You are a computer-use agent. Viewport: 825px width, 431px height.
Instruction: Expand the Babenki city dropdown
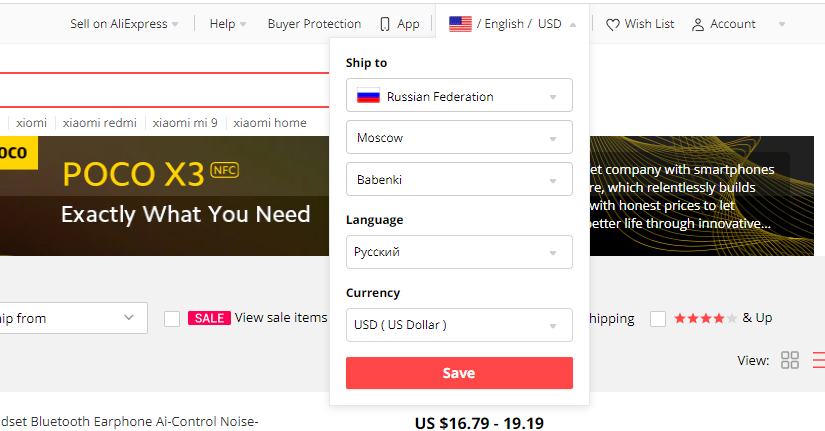[459, 179]
